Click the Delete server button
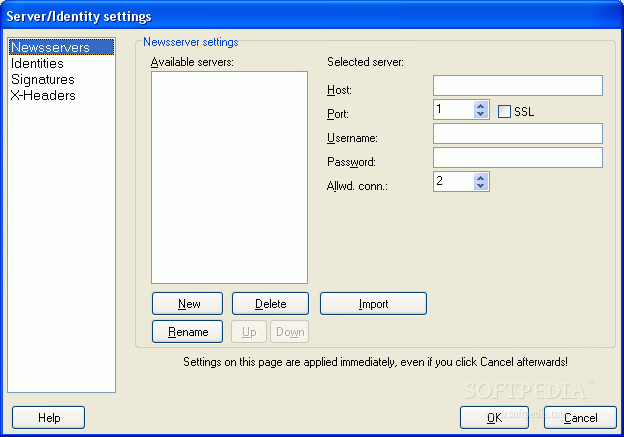The height and width of the screenshot is (437, 624). tap(270, 304)
